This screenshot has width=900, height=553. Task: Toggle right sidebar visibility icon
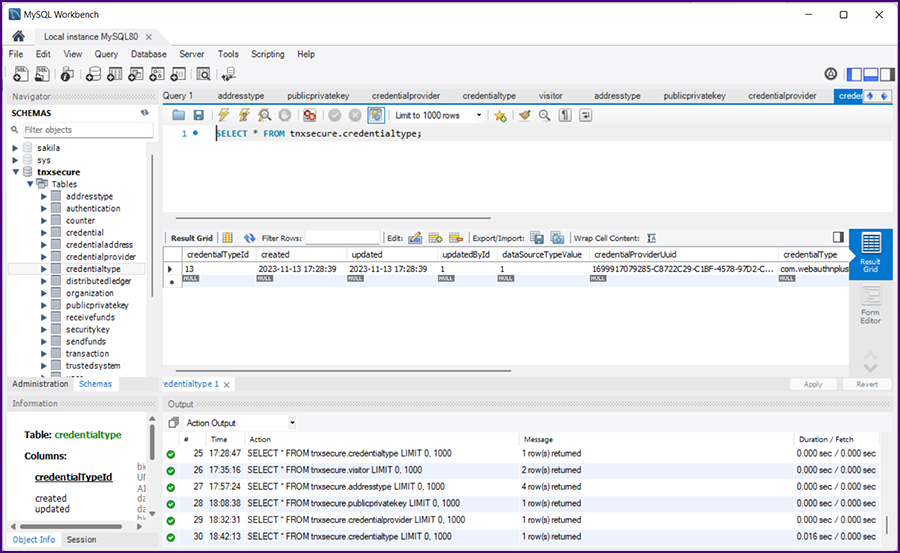pyautogui.click(x=887, y=74)
